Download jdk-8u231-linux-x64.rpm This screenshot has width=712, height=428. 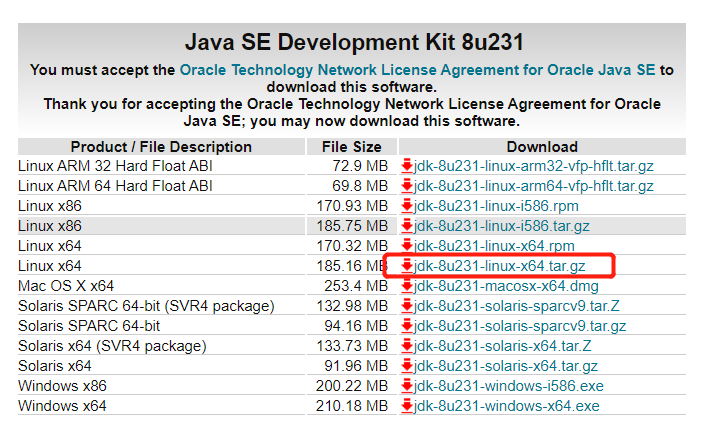[x=494, y=246]
